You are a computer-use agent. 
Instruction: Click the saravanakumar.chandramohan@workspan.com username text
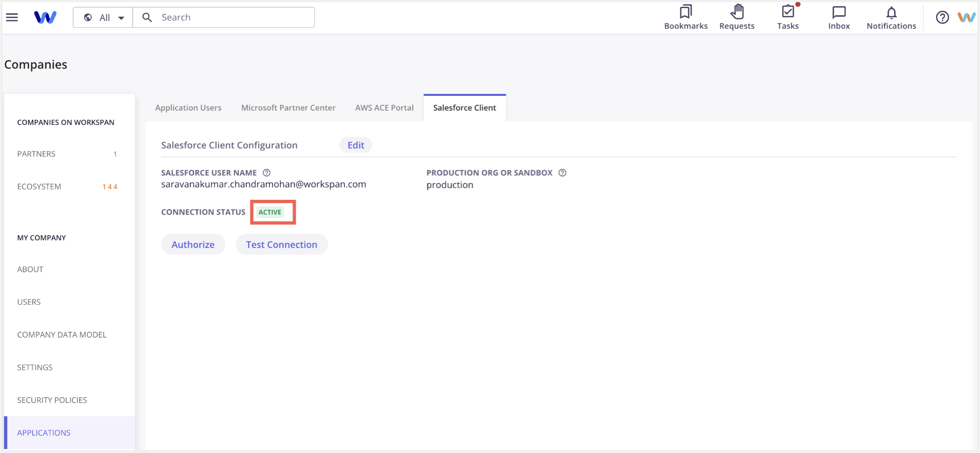(x=263, y=184)
